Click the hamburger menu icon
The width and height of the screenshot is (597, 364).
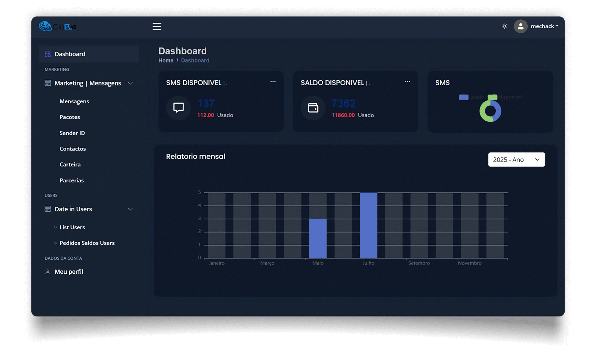coord(157,26)
